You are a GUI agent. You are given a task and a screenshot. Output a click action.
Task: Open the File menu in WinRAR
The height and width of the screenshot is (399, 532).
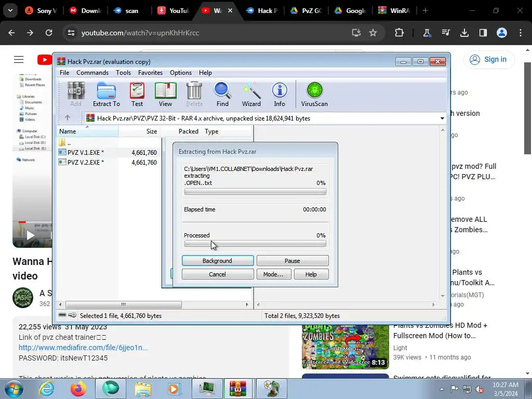pos(64,73)
